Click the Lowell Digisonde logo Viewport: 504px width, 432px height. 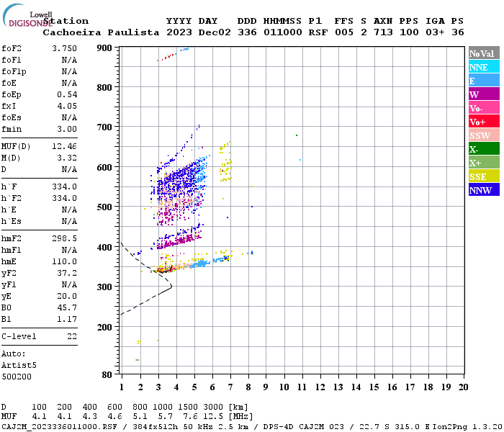click(27, 15)
